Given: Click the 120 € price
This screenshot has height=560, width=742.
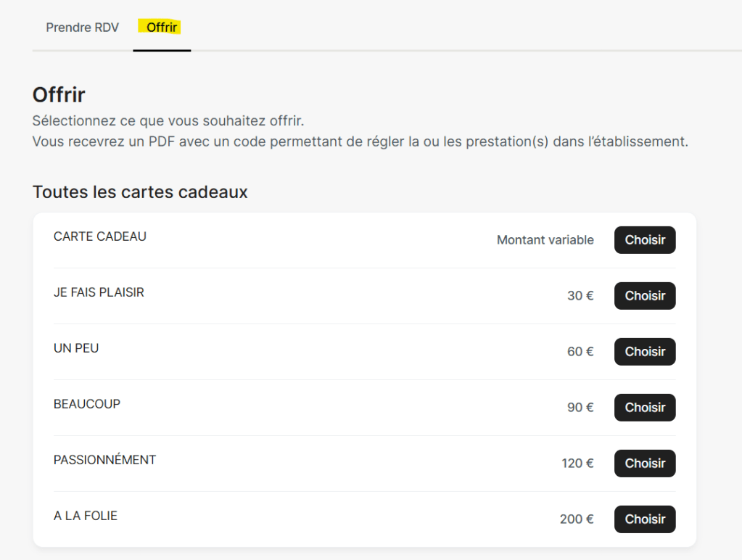Looking at the screenshot, I should (x=577, y=464).
